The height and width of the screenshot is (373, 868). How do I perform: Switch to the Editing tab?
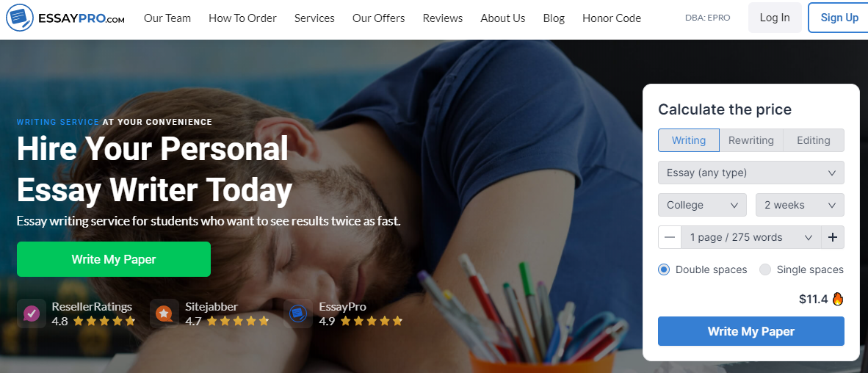tap(813, 140)
